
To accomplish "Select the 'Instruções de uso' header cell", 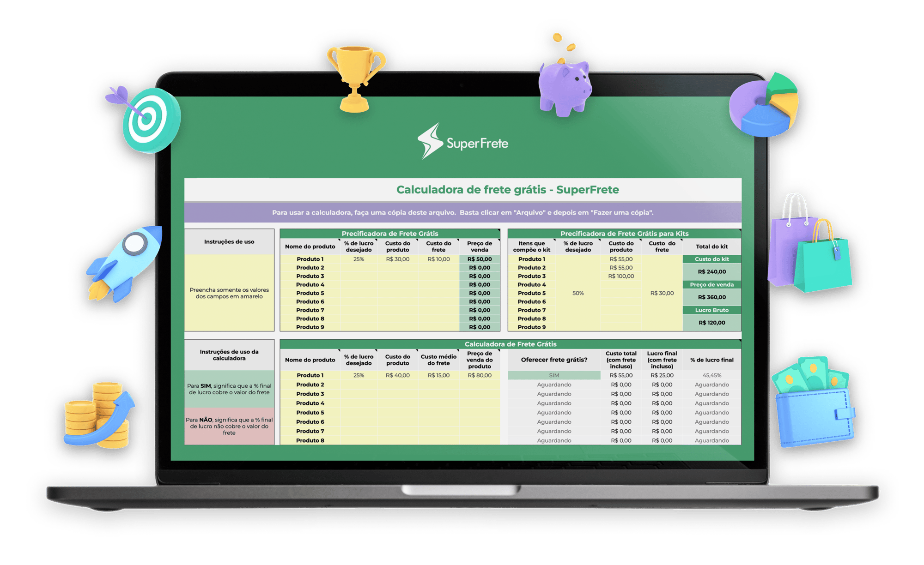I will pyautogui.click(x=229, y=242).
